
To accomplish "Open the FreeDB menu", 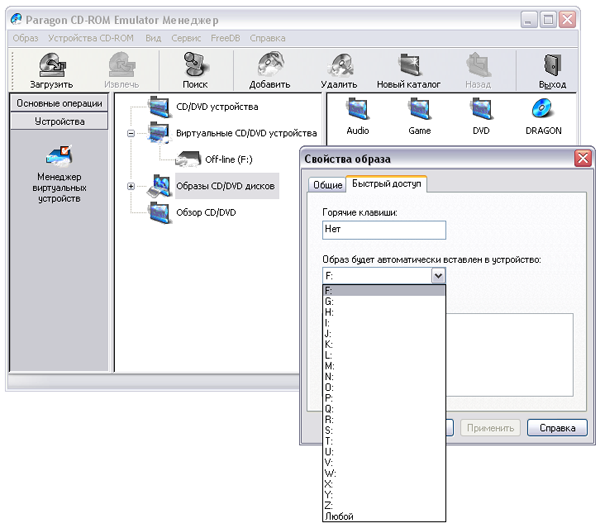I will pos(225,38).
